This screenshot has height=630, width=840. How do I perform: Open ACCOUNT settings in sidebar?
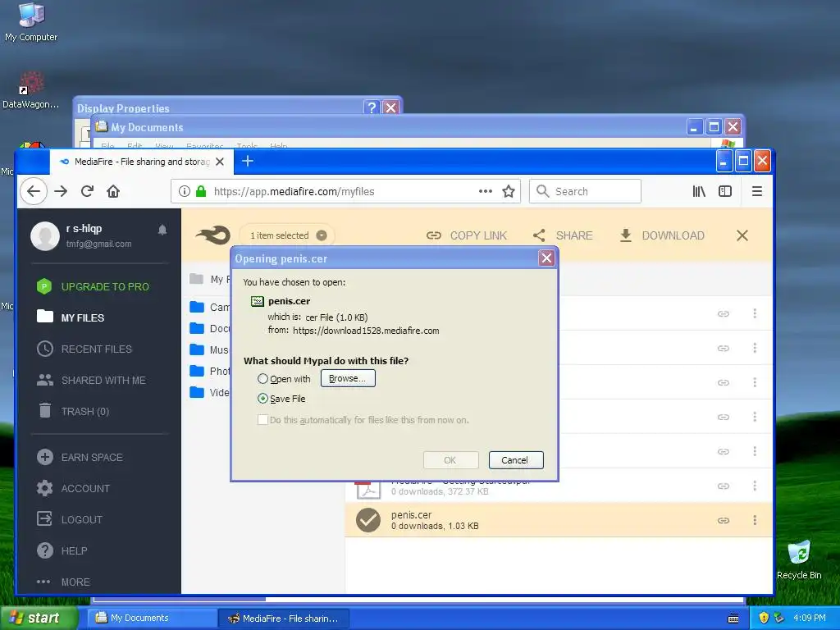click(73, 489)
